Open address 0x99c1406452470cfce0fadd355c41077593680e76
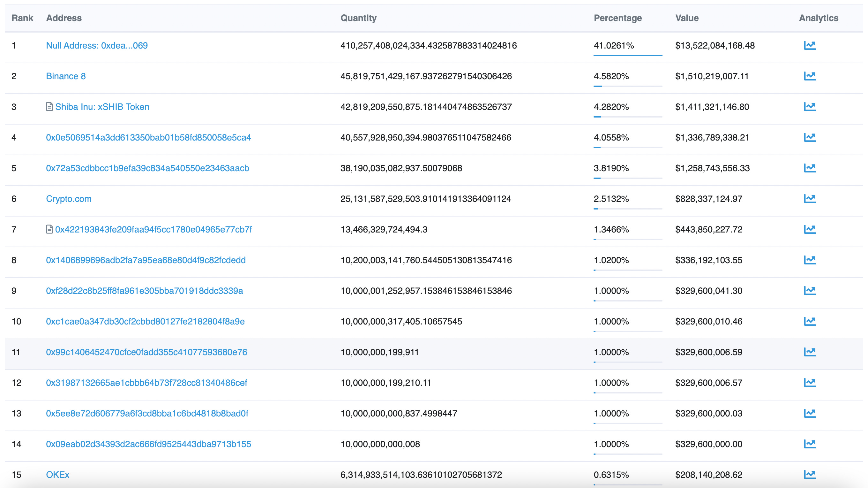The image size is (868, 488). click(x=146, y=352)
